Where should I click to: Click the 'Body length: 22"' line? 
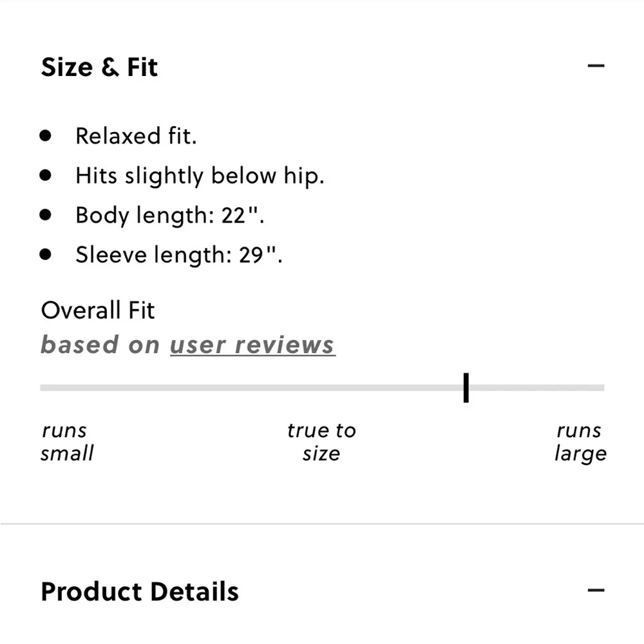169,215
